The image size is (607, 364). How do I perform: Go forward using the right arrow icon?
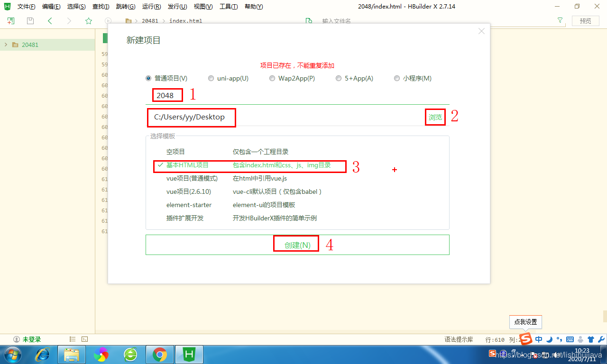coord(69,21)
